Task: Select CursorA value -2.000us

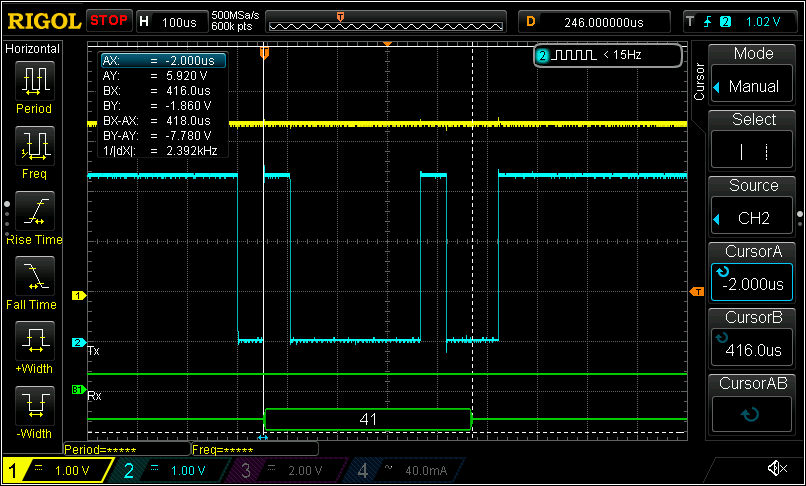Action: point(753,284)
